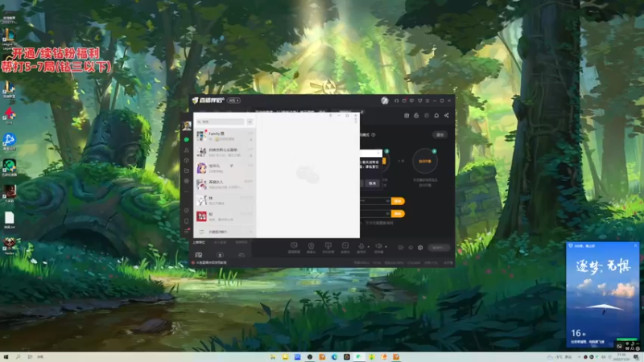Click the gamepad icon at bottom left panel
The height and width of the screenshot is (362, 644).
(x=242, y=255)
